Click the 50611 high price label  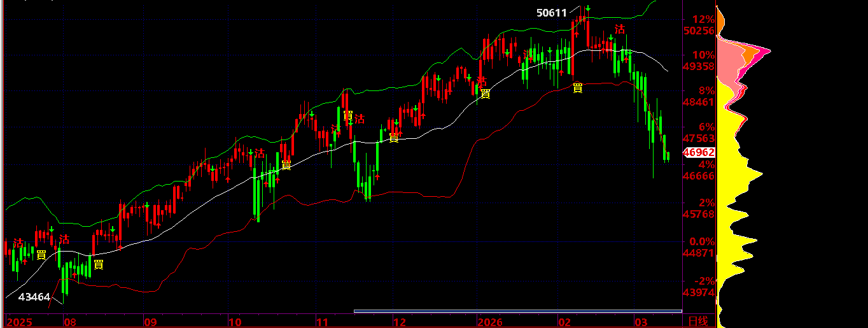pyautogui.click(x=552, y=12)
